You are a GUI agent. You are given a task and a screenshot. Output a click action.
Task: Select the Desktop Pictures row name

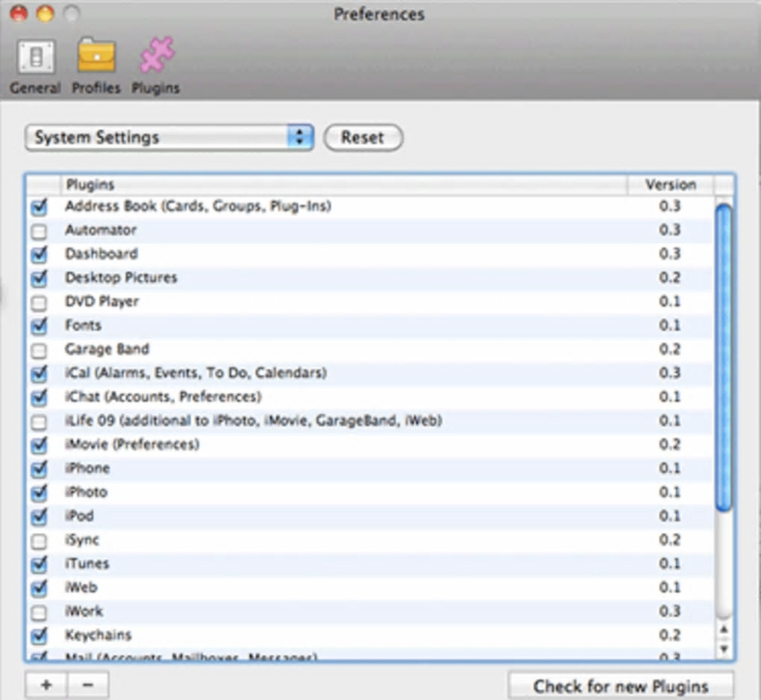coord(122,278)
